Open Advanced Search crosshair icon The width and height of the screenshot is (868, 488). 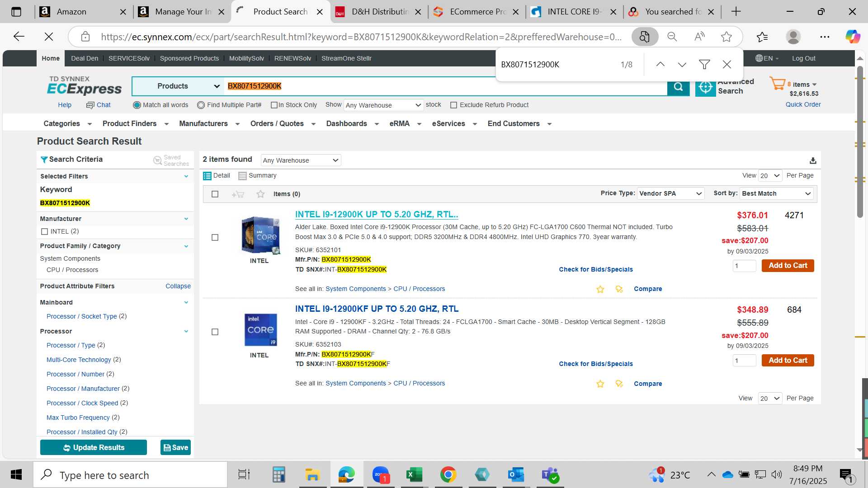(705, 87)
